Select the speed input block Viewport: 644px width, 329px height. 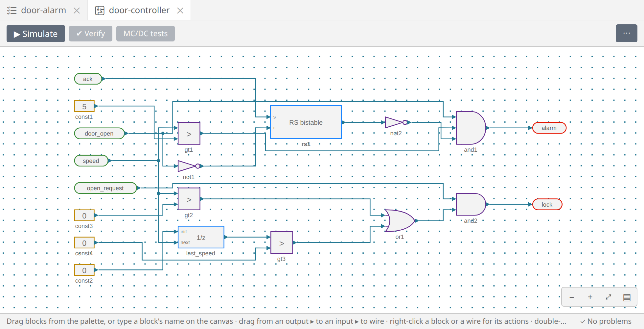pyautogui.click(x=91, y=161)
